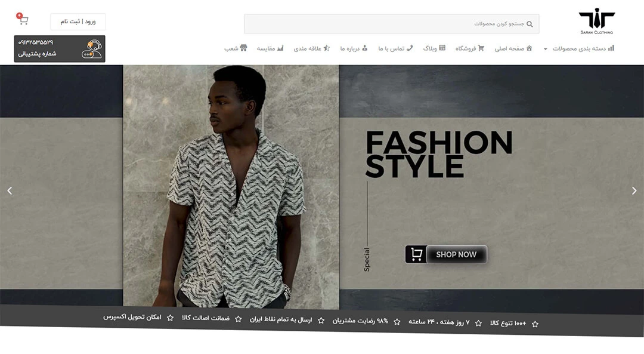Open the صفحه اصلی menu item
Screen dimensions: 644x354
pyautogui.click(x=513, y=48)
